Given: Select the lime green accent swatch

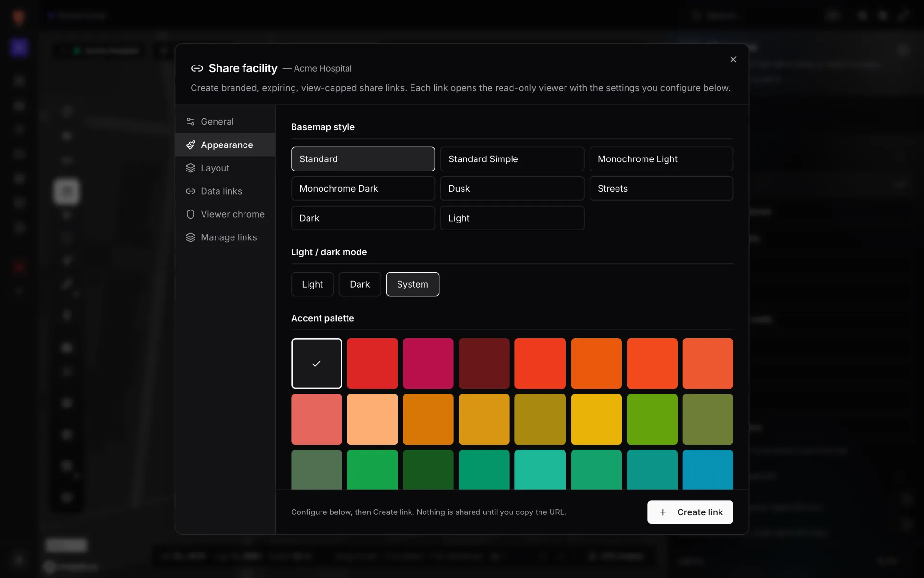Looking at the screenshot, I should pyautogui.click(x=652, y=420).
